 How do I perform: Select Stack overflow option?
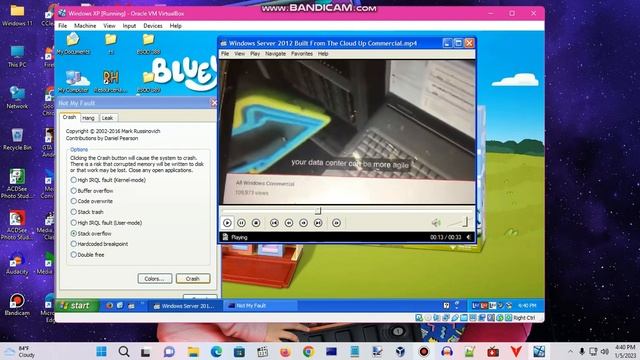91,233
